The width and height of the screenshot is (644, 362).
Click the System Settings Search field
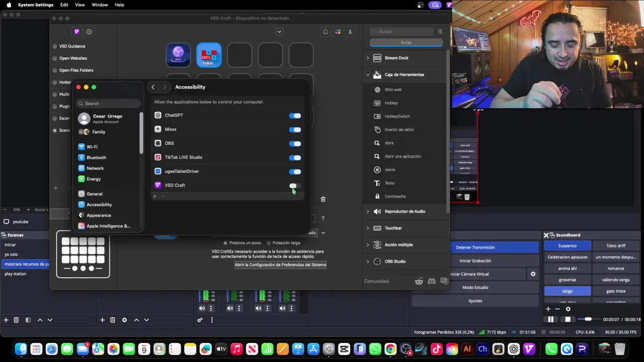(x=108, y=103)
